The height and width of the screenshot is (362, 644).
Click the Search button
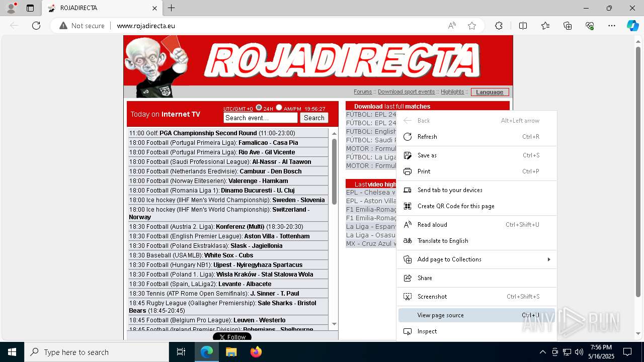click(314, 118)
